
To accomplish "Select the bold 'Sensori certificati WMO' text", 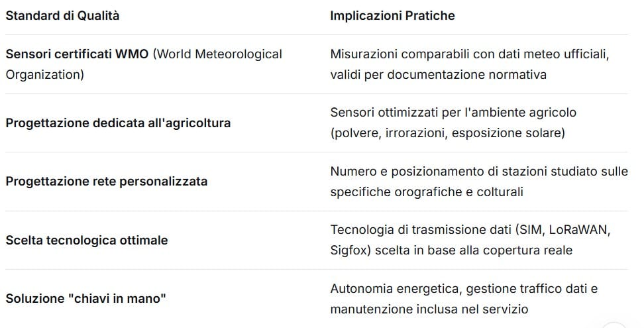I will 78,54.
